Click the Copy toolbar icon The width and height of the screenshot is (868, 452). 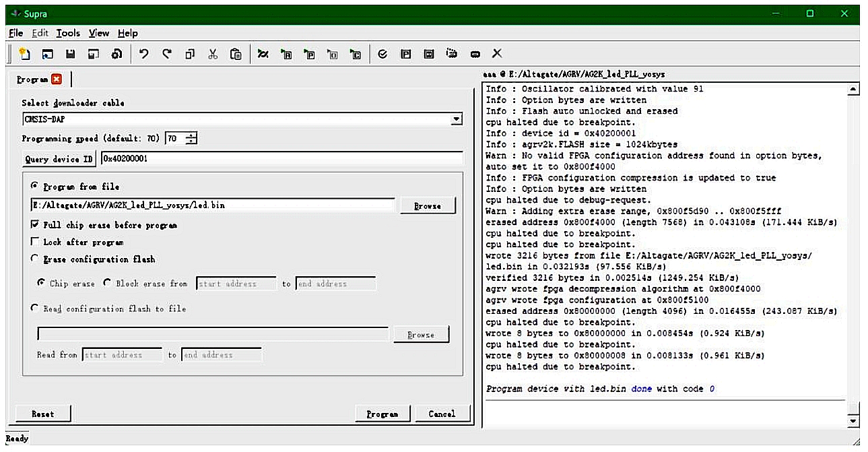click(191, 53)
